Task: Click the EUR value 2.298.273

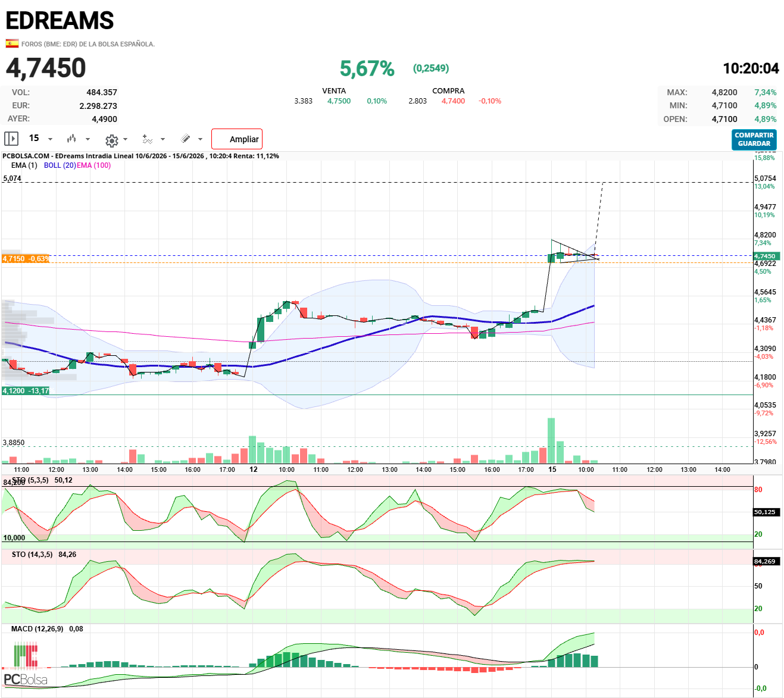Action: tap(98, 106)
